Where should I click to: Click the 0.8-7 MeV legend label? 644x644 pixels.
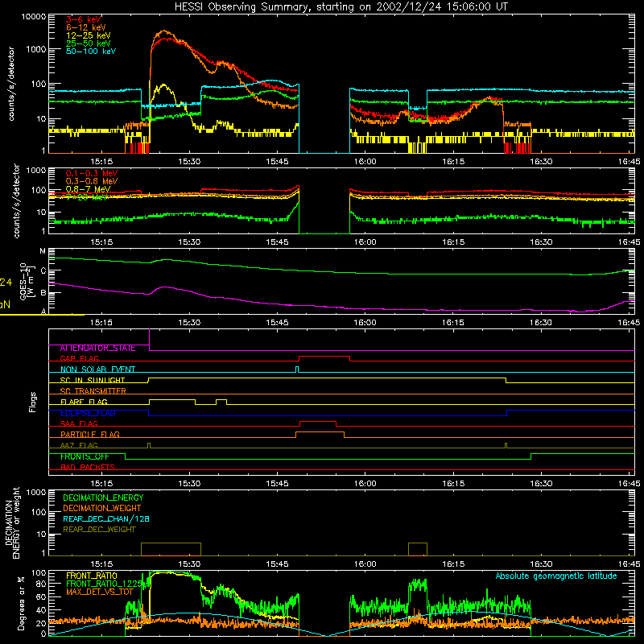[88, 189]
